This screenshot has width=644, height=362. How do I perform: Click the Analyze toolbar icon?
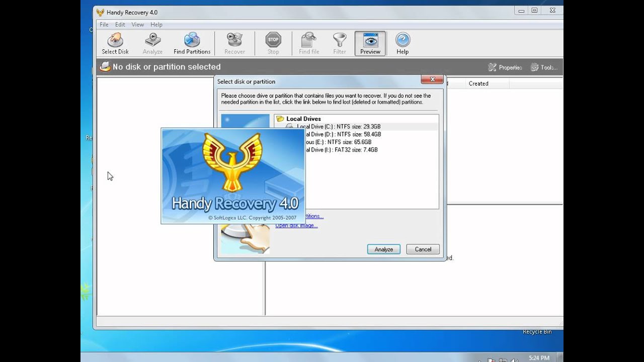pos(152,43)
